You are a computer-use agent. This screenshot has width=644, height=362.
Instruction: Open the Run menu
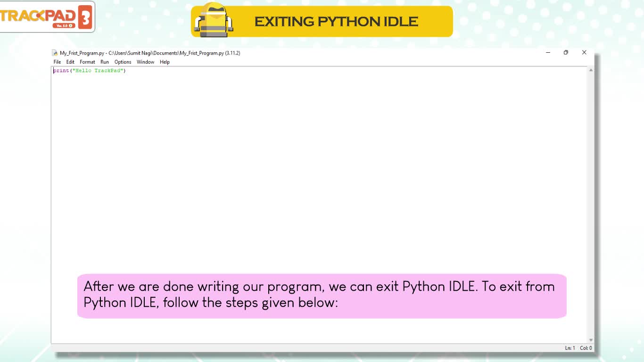coord(105,62)
